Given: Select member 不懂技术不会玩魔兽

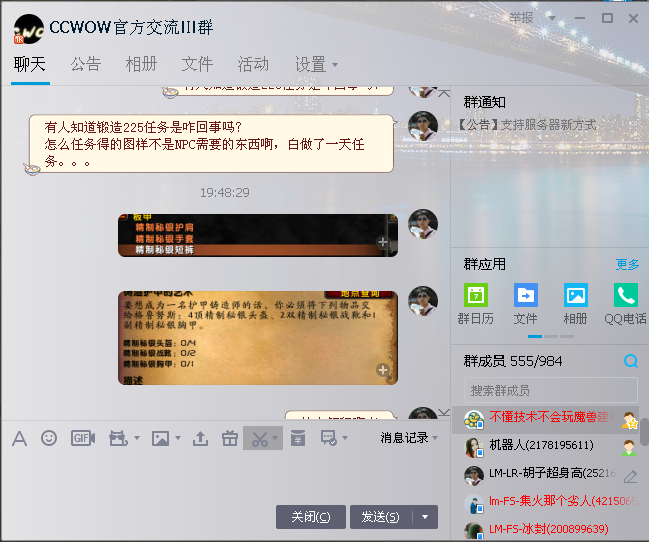Looking at the screenshot, I should point(546,419).
